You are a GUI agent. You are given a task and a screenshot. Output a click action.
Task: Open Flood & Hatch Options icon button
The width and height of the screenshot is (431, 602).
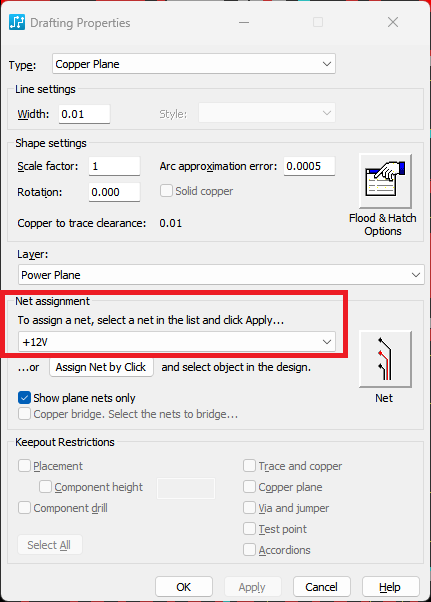pos(385,180)
